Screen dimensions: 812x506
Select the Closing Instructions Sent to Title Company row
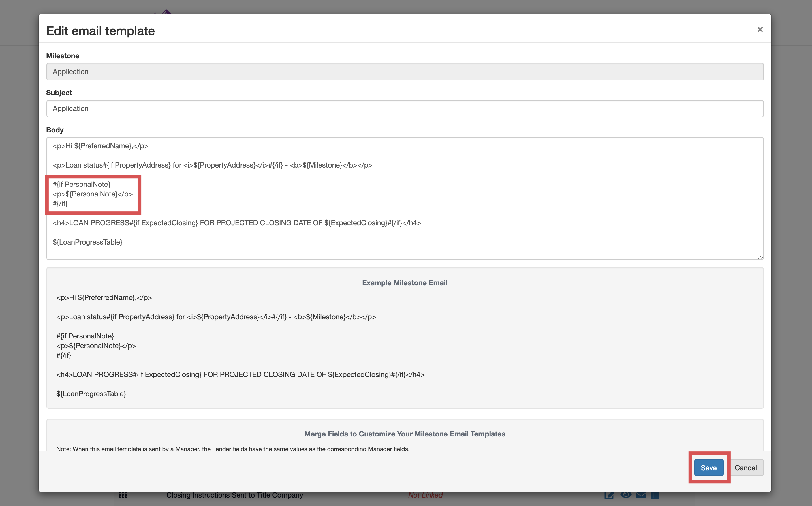(x=234, y=495)
